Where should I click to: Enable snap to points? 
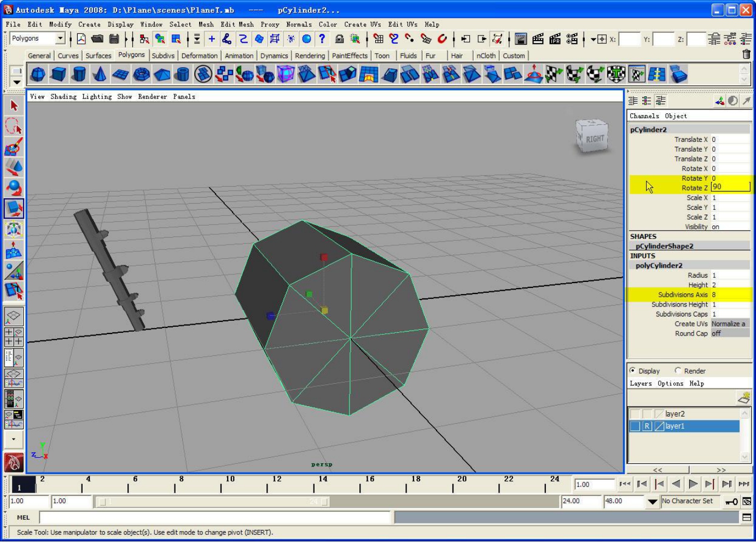(x=410, y=39)
